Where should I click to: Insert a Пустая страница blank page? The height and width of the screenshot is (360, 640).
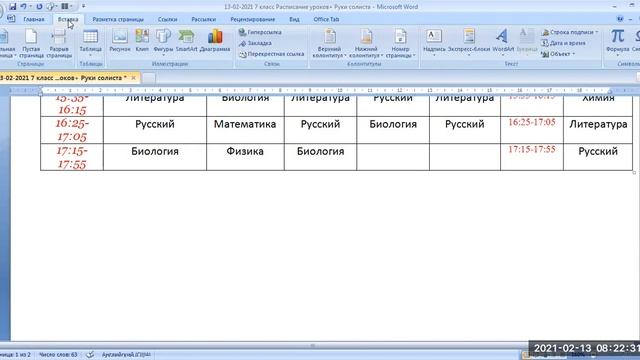[x=31, y=44]
